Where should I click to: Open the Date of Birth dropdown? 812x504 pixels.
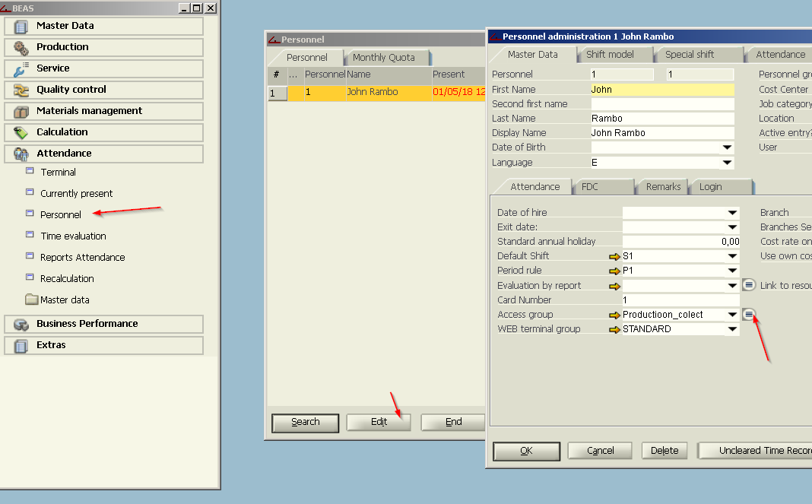(x=727, y=147)
